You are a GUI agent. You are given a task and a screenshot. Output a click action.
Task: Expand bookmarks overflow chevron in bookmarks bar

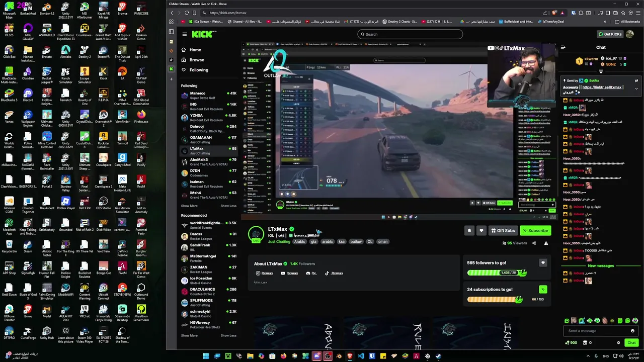tap(605, 22)
